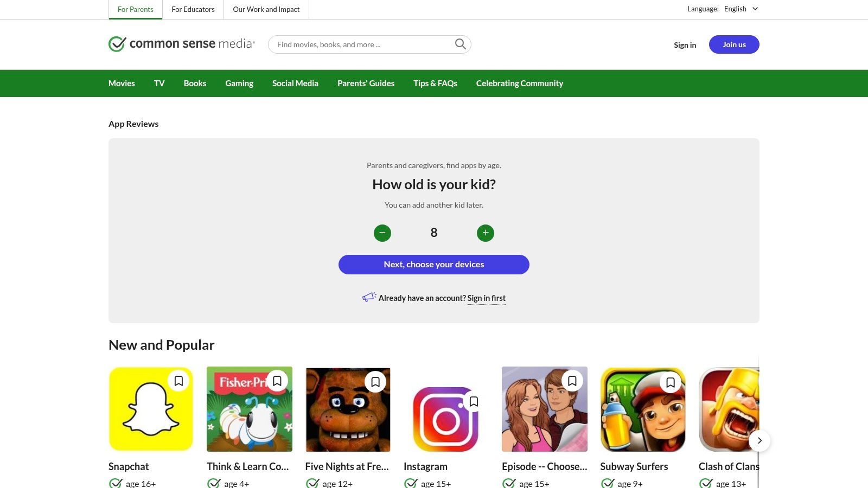Open the Movies menu
The width and height of the screenshot is (868, 488).
[122, 84]
